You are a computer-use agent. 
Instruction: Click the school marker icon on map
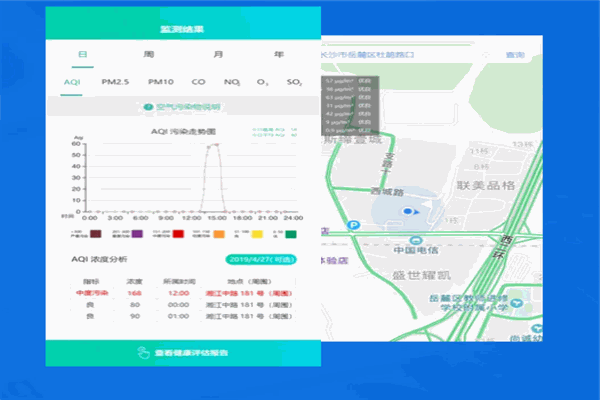pos(517,303)
